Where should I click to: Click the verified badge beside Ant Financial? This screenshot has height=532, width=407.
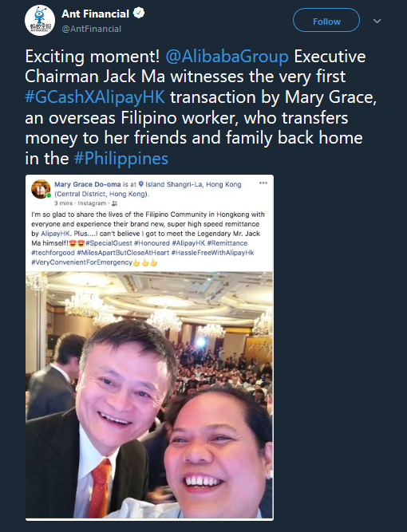[139, 14]
